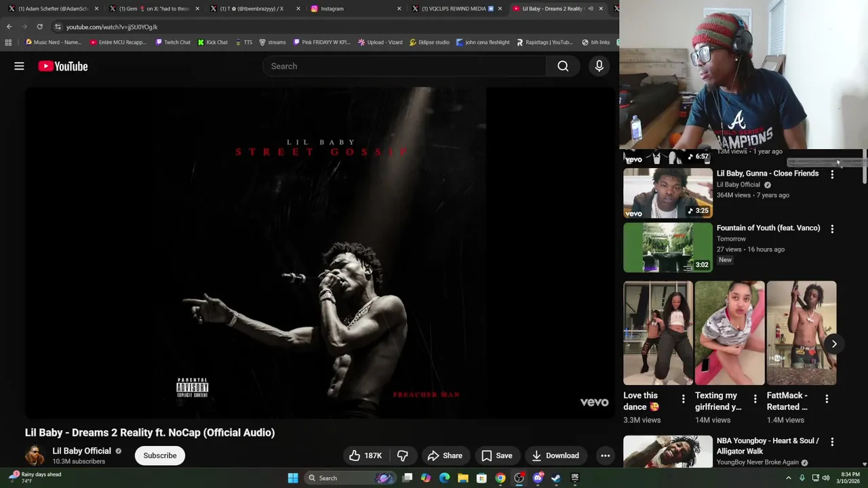Image resolution: width=868 pixels, height=488 pixels.
Task: Click the address bar URL
Action: pos(112,27)
